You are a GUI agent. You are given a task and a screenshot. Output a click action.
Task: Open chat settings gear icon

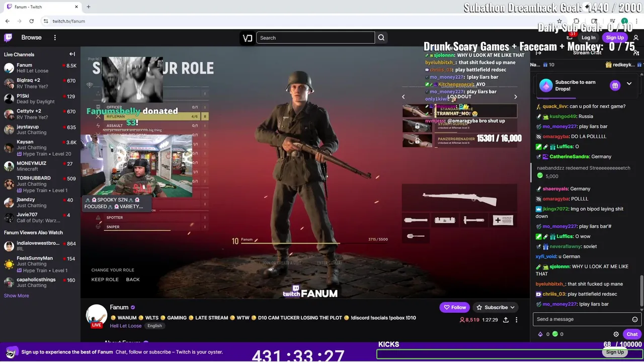point(616,334)
